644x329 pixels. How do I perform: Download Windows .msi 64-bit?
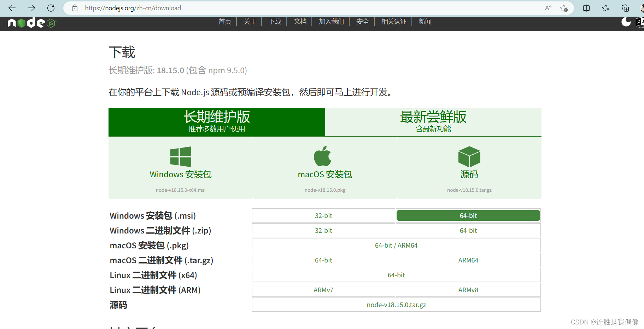tap(468, 215)
